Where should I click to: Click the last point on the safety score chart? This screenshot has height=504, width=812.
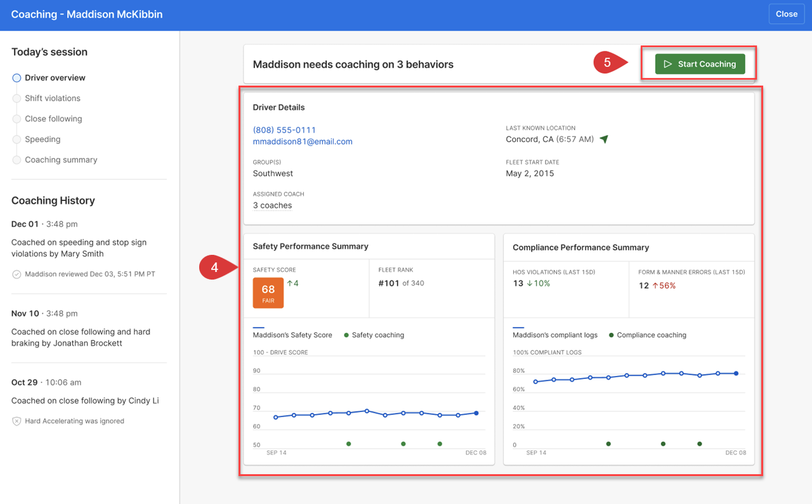point(476,413)
